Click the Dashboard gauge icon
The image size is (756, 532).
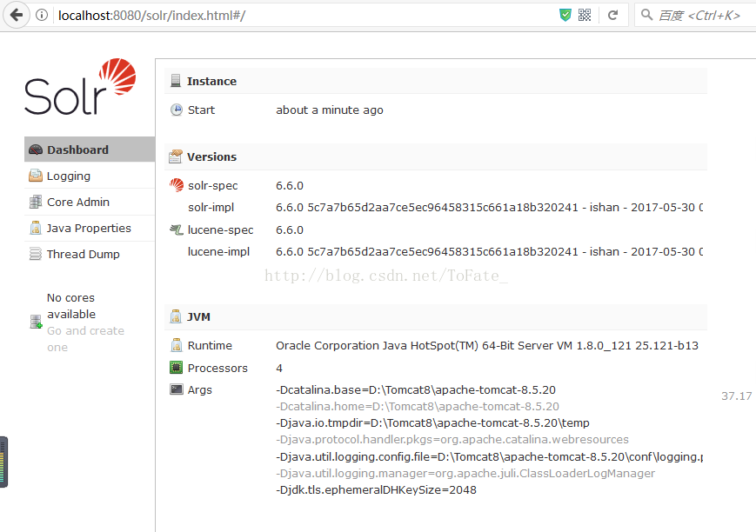tap(35, 150)
